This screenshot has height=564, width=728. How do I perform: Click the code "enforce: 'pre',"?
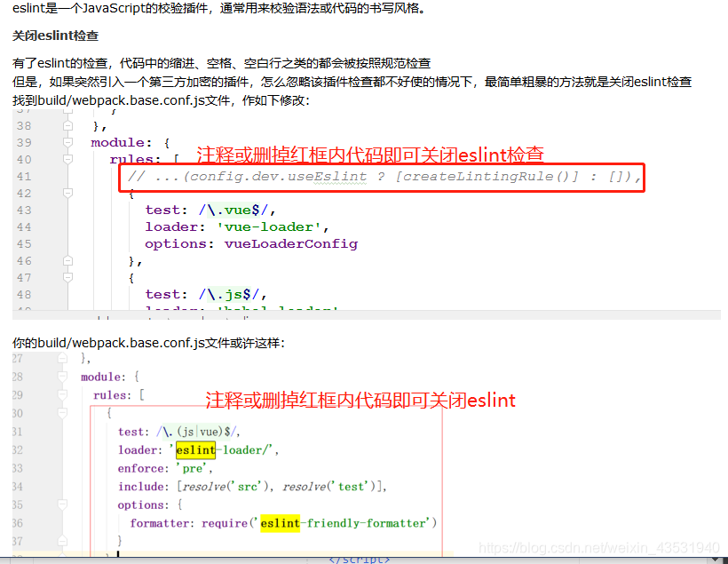pyautogui.click(x=165, y=468)
